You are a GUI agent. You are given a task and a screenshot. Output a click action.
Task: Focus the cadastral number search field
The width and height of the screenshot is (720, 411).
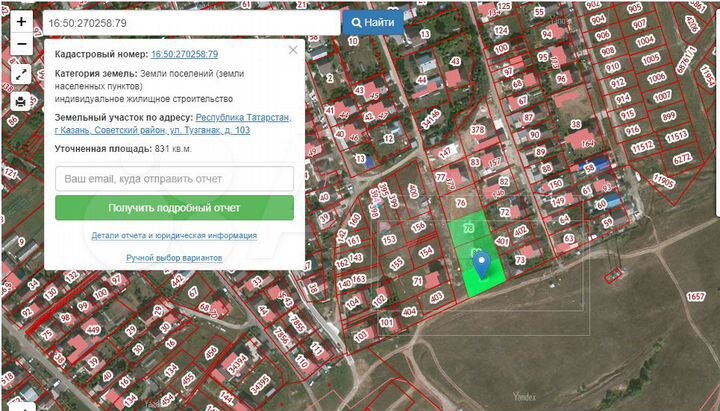191,23
